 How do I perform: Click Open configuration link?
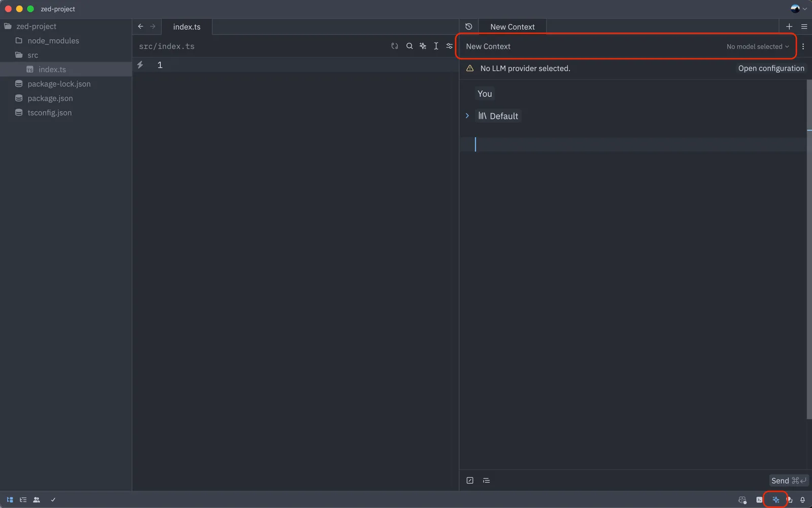[x=771, y=69]
